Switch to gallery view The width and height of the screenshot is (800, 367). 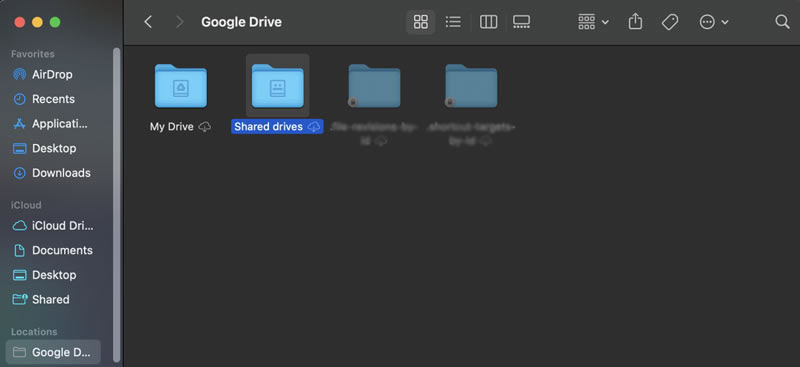click(521, 22)
